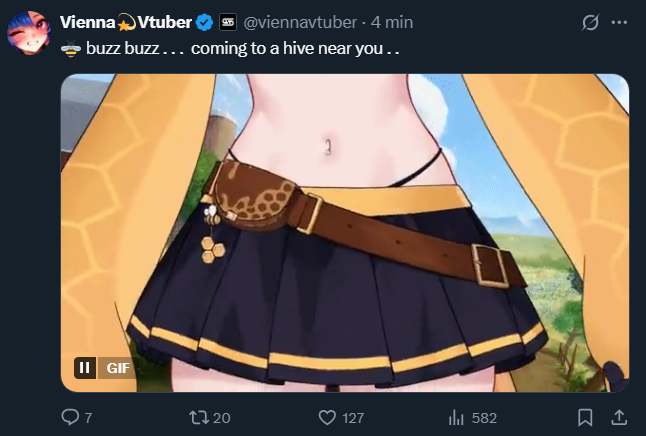Screen dimensions: 646x436
Task: Open Vienna Vtuber's profile avatar
Action: tap(29, 33)
